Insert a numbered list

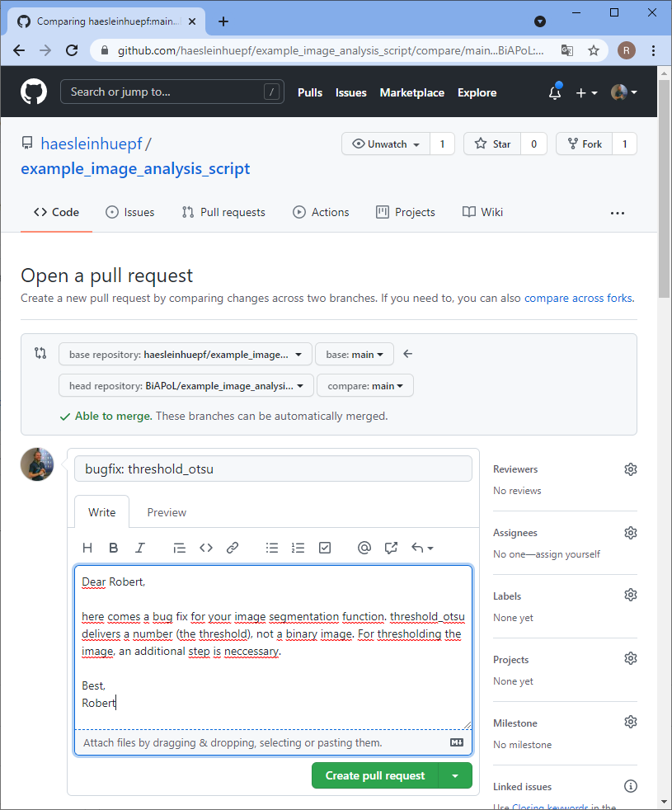click(298, 548)
